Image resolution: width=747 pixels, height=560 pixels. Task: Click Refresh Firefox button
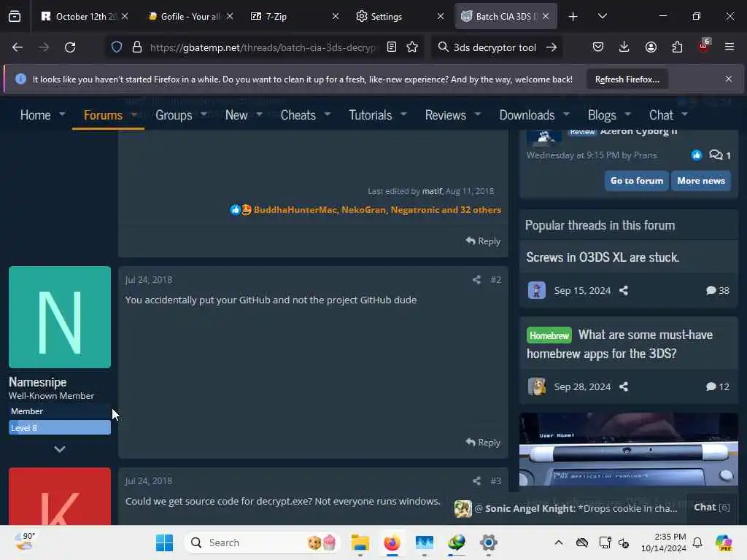627,79
